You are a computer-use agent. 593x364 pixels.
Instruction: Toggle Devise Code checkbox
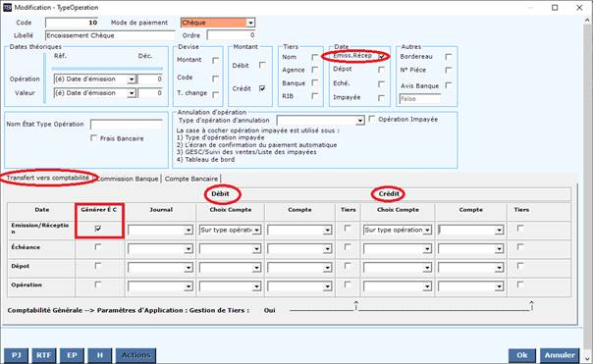(x=215, y=78)
